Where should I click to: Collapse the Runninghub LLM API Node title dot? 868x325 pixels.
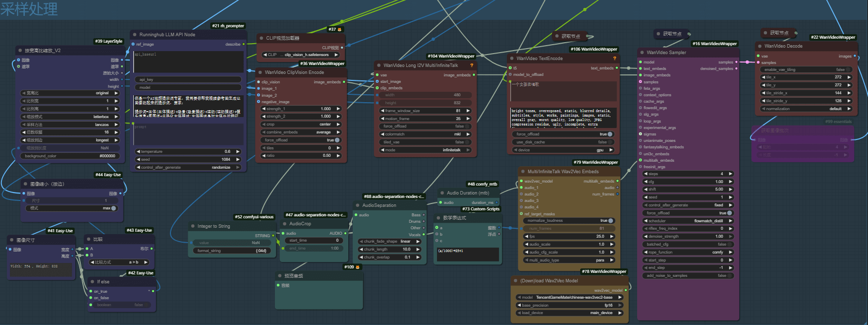pos(134,35)
